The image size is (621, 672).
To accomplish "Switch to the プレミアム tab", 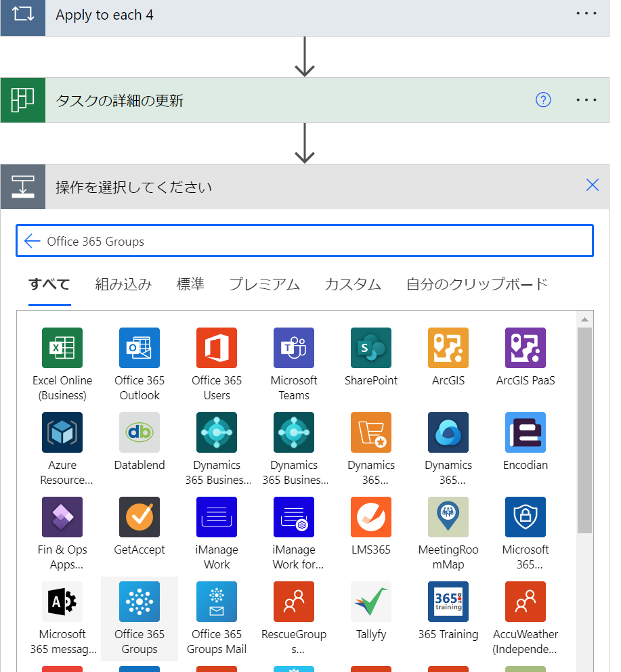I will [x=264, y=284].
